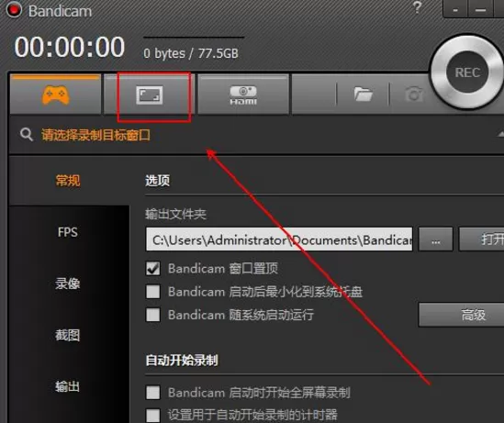Open help with the question mark icon
This screenshot has height=423, width=504.
417,7
